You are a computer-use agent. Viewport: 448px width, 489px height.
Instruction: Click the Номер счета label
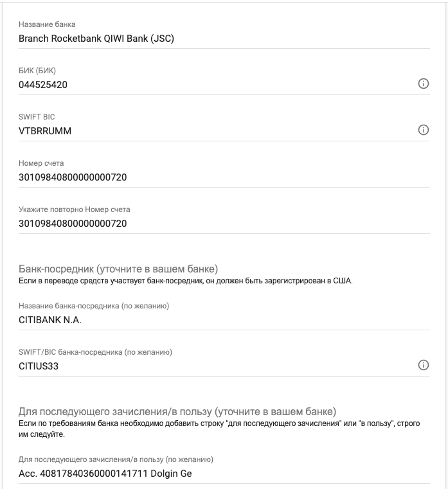(41, 163)
